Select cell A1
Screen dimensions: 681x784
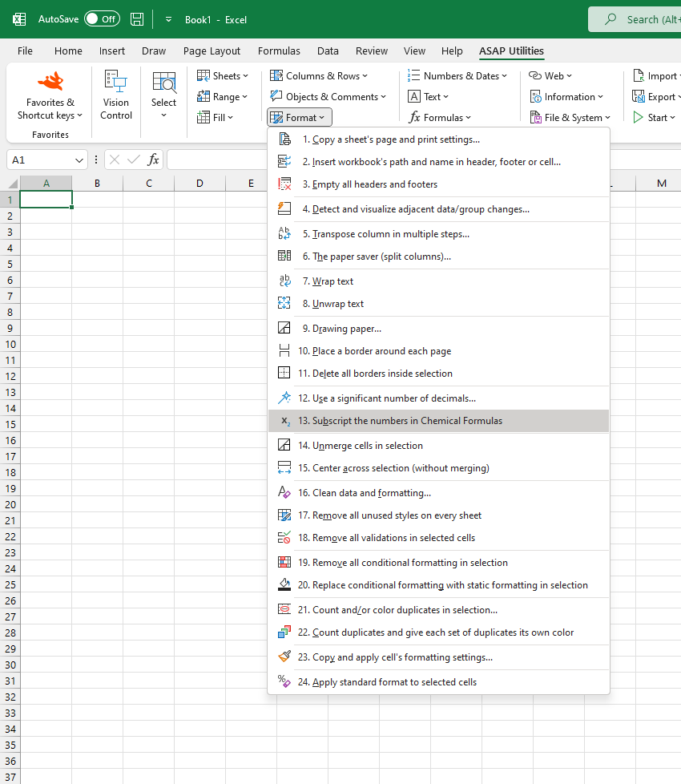click(46, 200)
